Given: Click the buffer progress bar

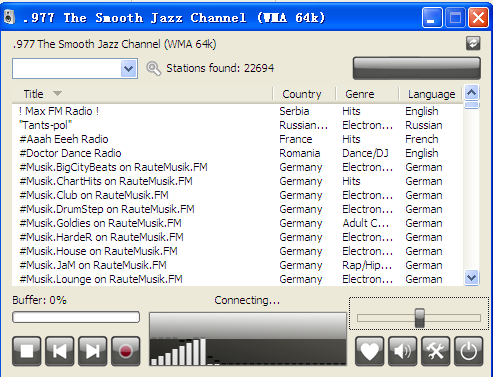Looking at the screenshot, I should (76, 317).
